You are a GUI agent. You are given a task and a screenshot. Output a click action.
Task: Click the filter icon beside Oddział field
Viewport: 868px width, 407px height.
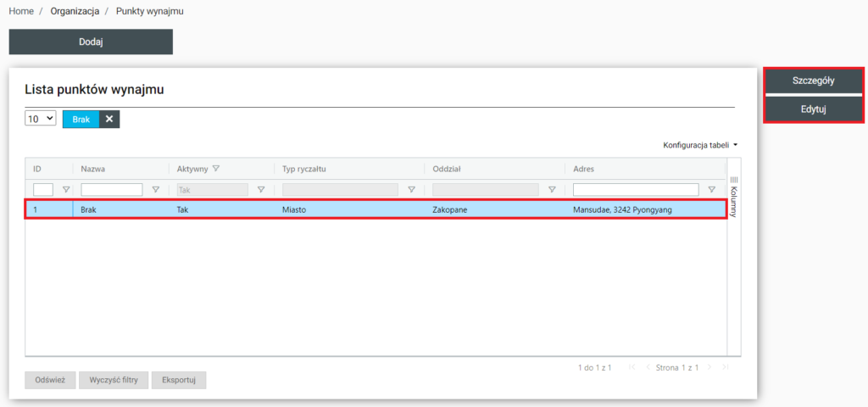[x=552, y=190]
